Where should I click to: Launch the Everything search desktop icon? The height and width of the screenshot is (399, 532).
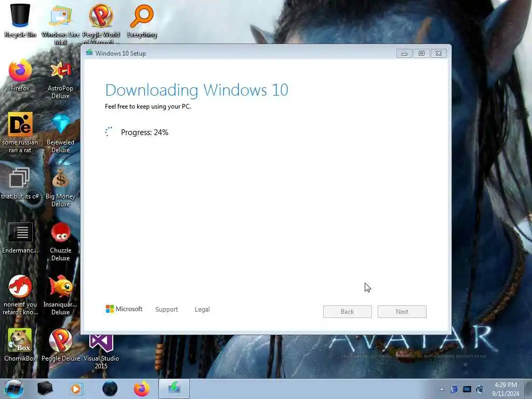[141, 20]
